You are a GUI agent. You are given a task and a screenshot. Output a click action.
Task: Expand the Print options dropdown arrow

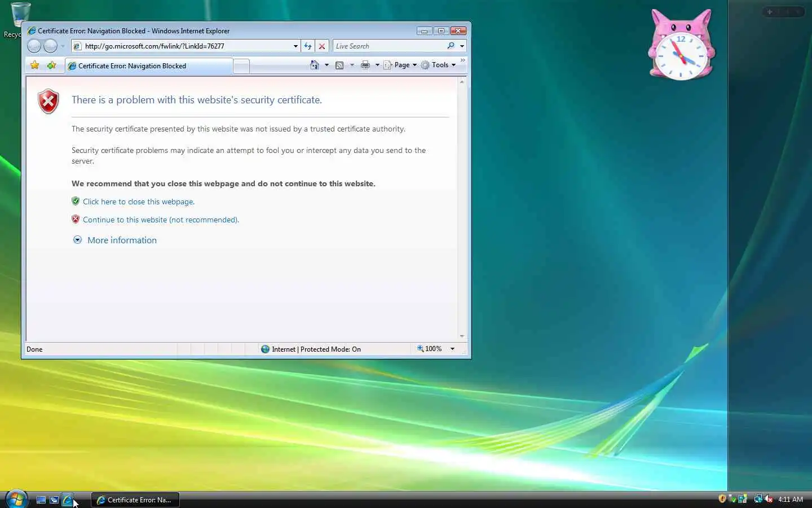[x=377, y=65]
